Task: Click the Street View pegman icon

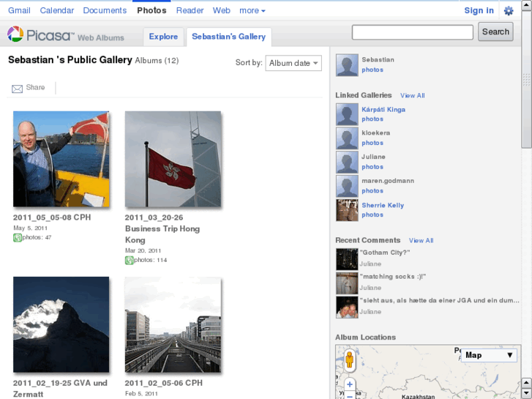Action: pyautogui.click(x=350, y=360)
